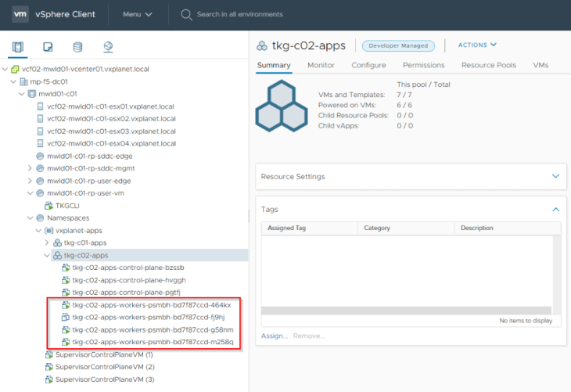Click the cluster icon for mwld01-c01
This screenshot has width=571, height=392.
coord(32,94)
